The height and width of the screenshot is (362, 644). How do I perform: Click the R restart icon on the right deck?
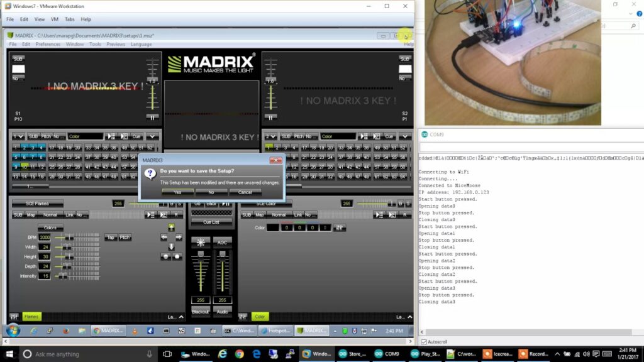coord(404,215)
